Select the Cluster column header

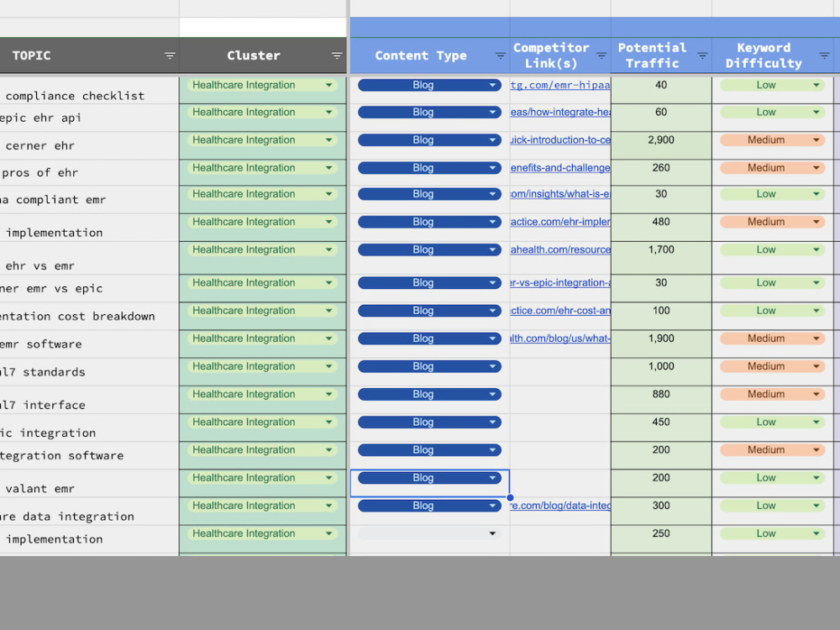[x=263, y=55]
